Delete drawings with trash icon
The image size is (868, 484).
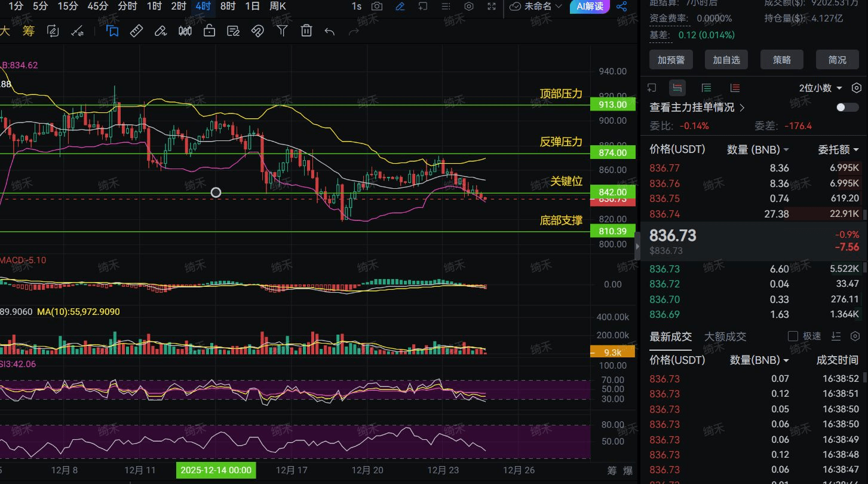pos(306,31)
